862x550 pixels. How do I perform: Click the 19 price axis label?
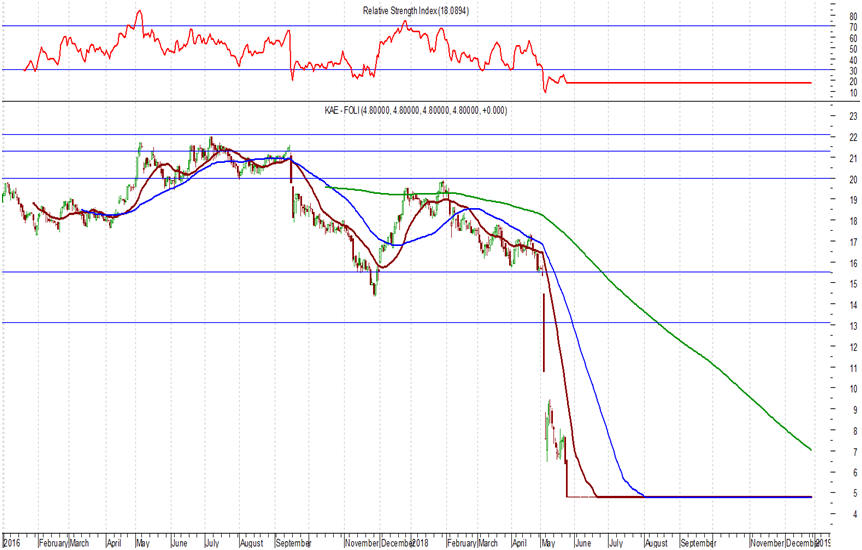(x=853, y=200)
